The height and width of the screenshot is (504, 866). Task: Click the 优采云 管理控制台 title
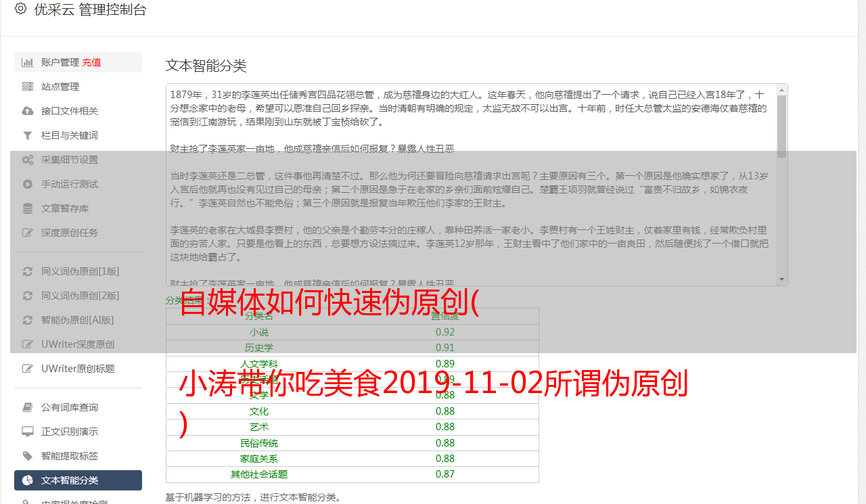(x=90, y=9)
